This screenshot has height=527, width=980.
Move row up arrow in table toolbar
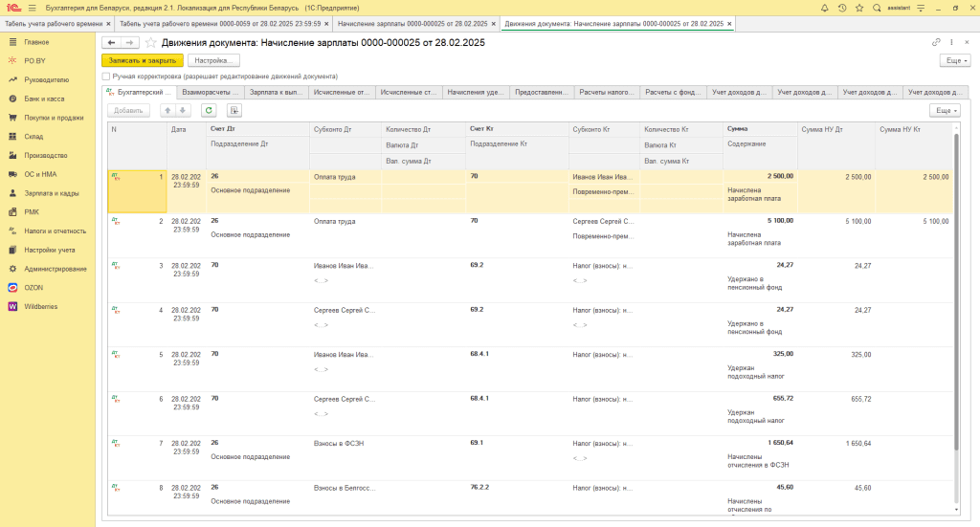click(167, 111)
